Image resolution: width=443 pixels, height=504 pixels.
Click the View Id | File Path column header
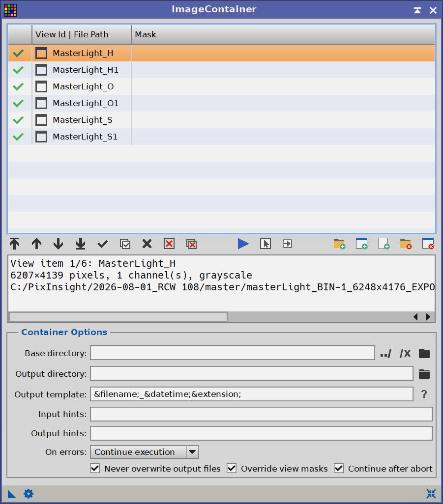(82, 34)
